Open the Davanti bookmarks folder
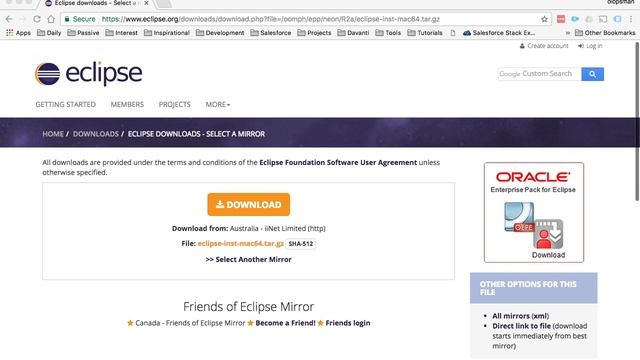The image size is (640, 360). click(353, 33)
